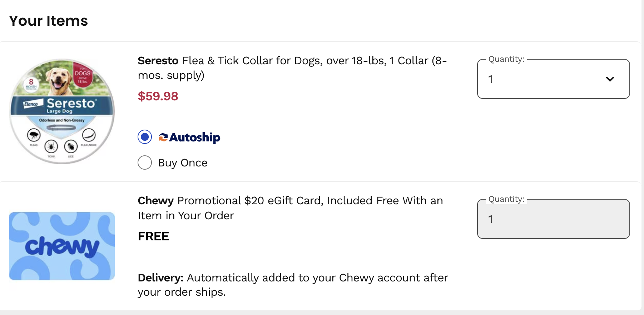644x315 pixels.
Task: Click the tick icon on the collar packaging
Action: (x=51, y=146)
